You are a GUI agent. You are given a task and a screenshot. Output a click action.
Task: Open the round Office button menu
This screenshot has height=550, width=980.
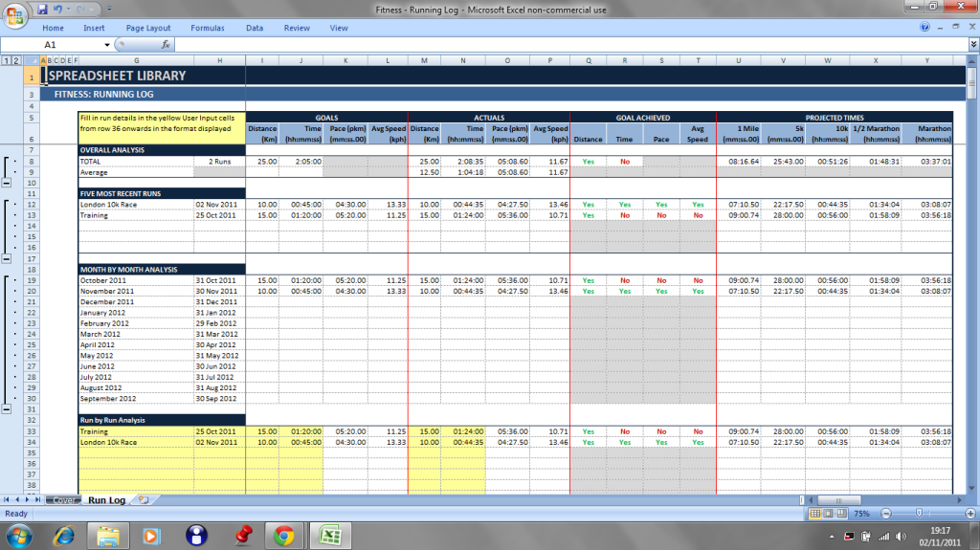(13, 15)
